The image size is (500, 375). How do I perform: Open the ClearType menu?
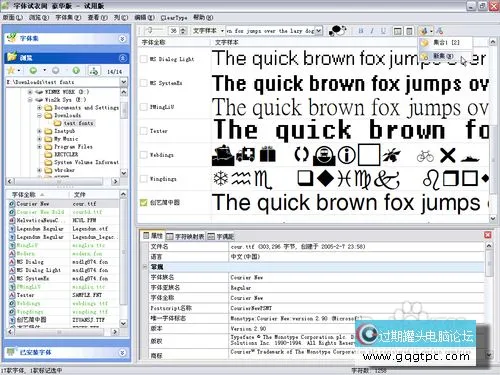point(174,17)
